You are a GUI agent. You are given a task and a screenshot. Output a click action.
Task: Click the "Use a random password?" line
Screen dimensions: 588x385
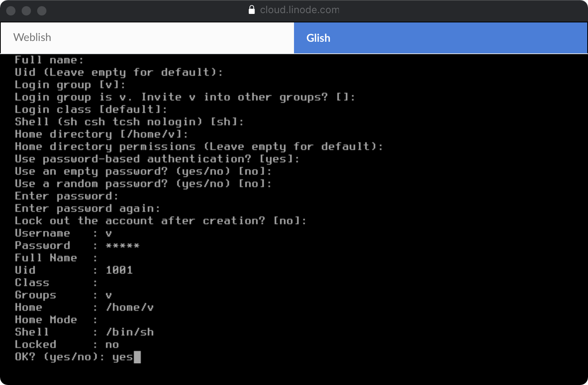click(x=143, y=184)
